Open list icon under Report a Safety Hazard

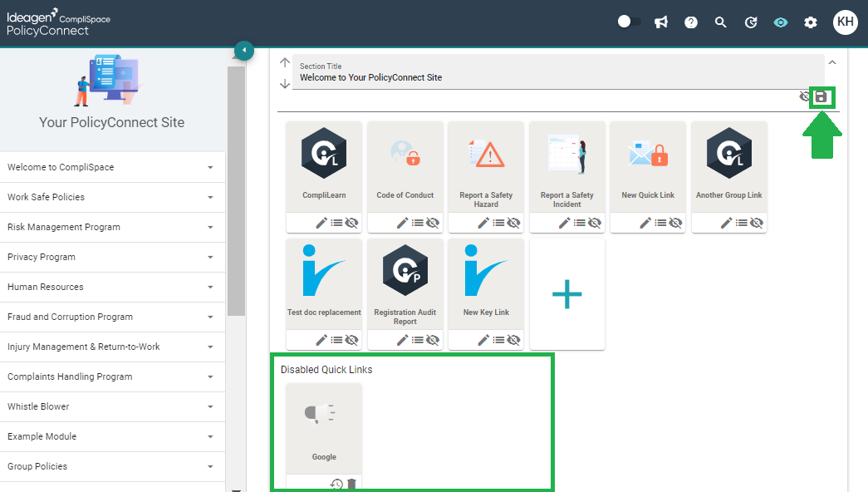point(498,223)
